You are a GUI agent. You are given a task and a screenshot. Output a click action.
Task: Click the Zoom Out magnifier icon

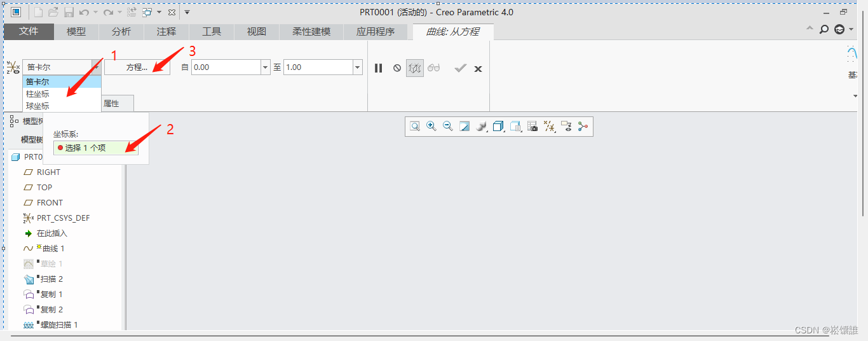pyautogui.click(x=448, y=127)
